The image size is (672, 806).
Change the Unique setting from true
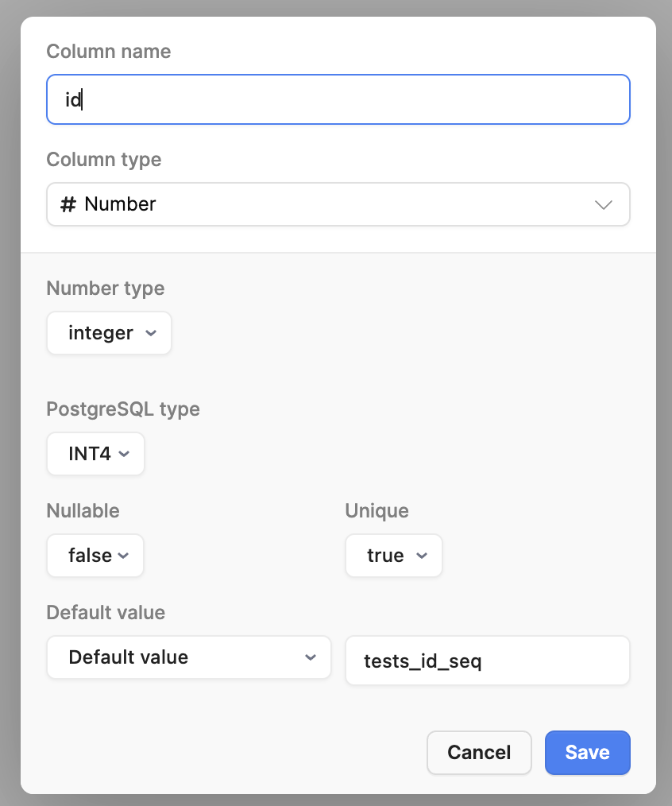(x=393, y=556)
